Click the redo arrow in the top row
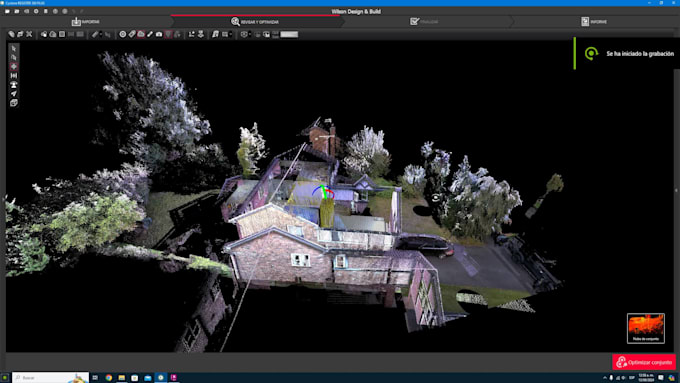The width and height of the screenshot is (680, 383). 82,11
